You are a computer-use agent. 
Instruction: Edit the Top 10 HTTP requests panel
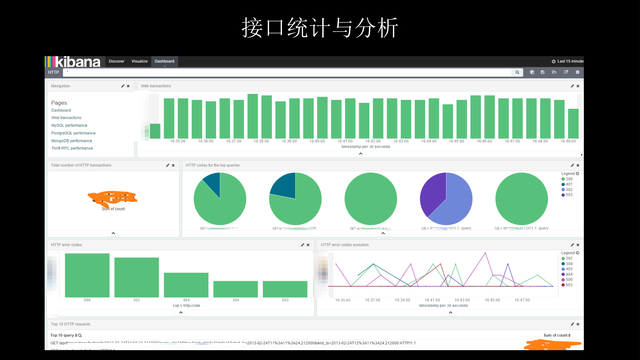tap(572, 324)
